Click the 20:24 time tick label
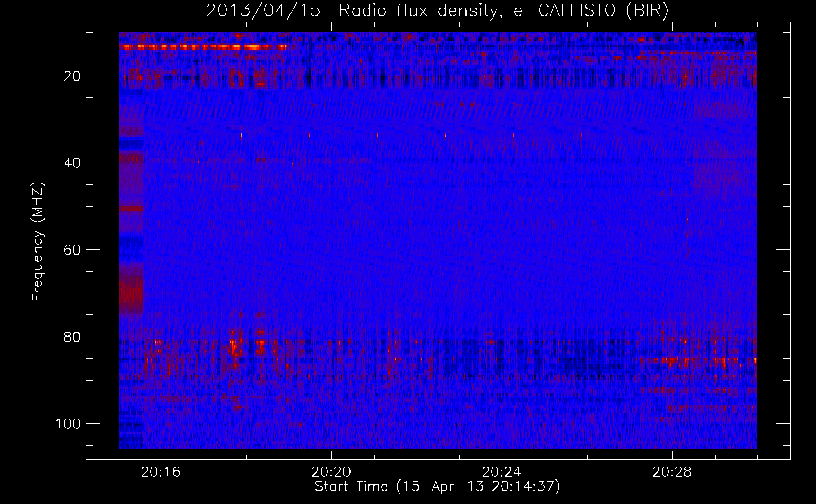 click(x=501, y=472)
